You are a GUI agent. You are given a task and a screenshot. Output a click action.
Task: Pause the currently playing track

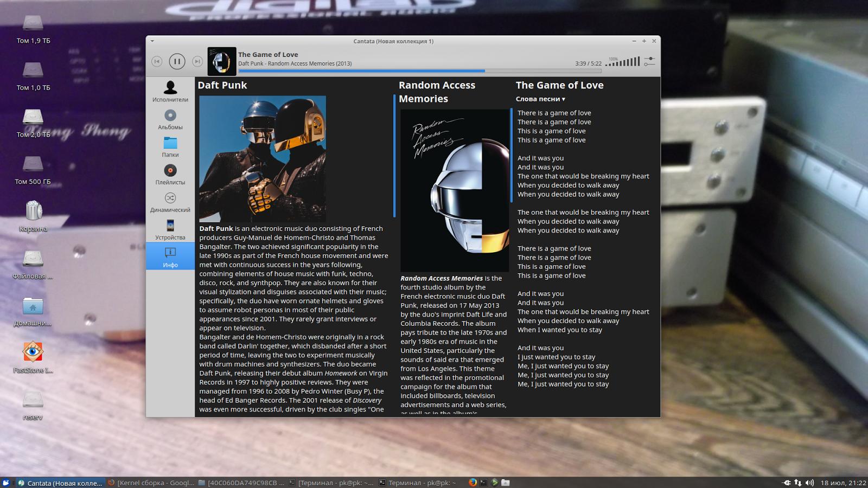pos(177,61)
